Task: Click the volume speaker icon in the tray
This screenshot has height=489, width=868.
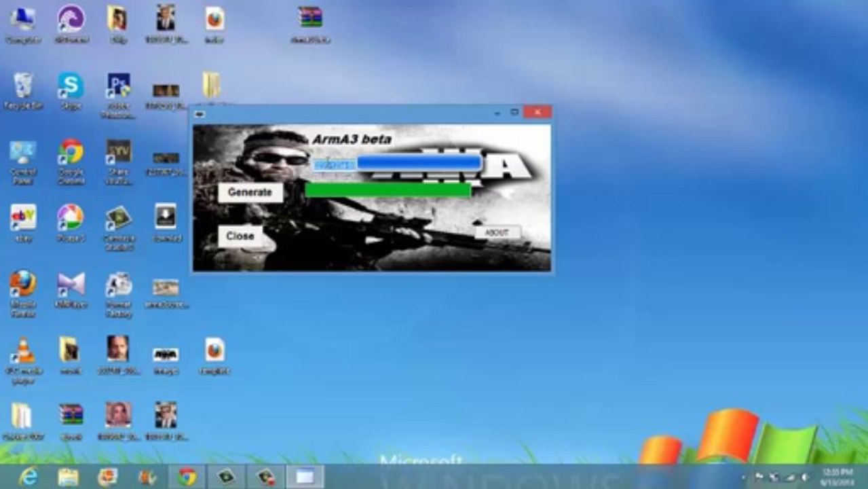Action: pyautogui.click(x=804, y=477)
